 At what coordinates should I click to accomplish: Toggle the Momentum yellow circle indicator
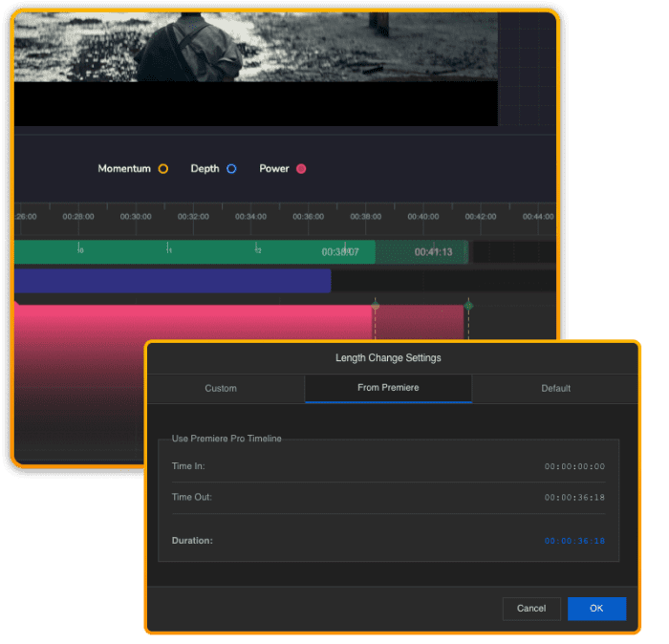[163, 169]
